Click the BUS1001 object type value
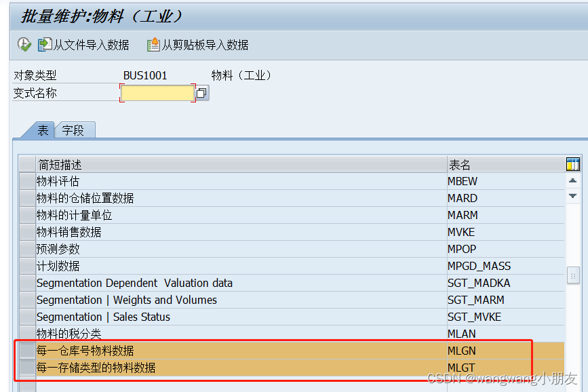Viewport: 588px width, 392px height. pos(145,75)
